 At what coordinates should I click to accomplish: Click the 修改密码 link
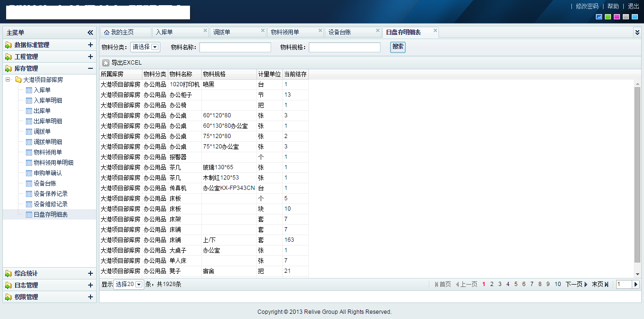587,6
